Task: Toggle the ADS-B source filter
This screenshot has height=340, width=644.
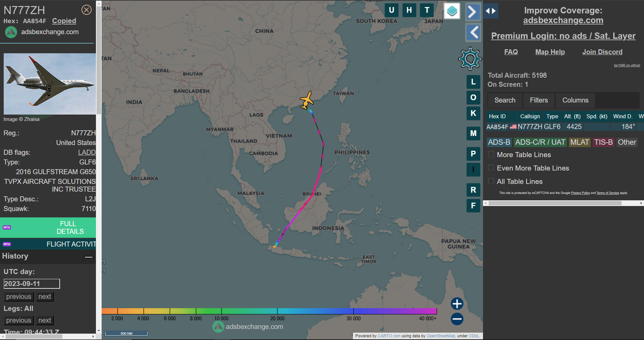Action: (x=499, y=142)
